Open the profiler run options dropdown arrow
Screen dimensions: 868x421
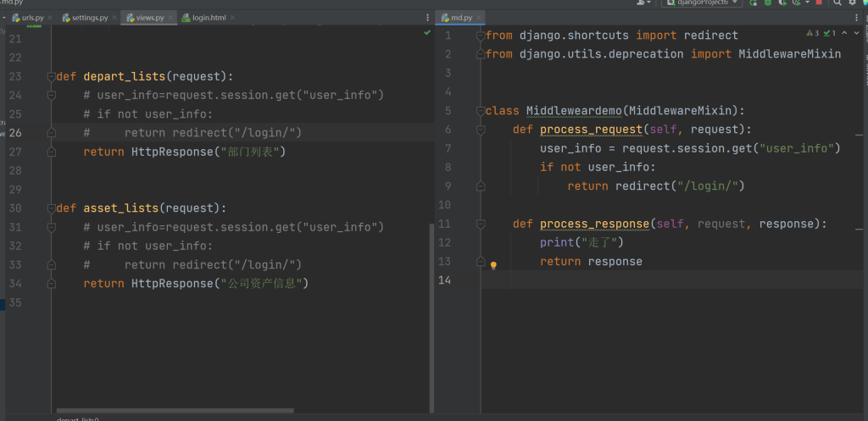point(807,3)
